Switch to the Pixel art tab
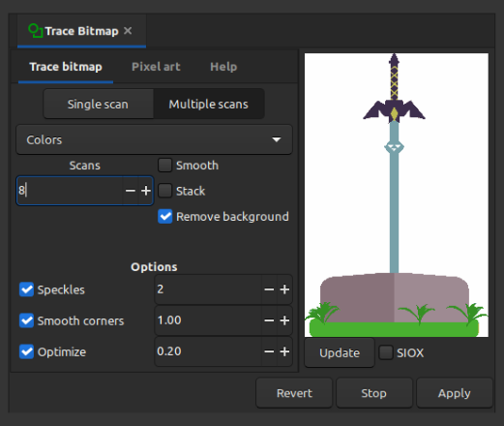Screen dimensions: 504x426 point(156,67)
